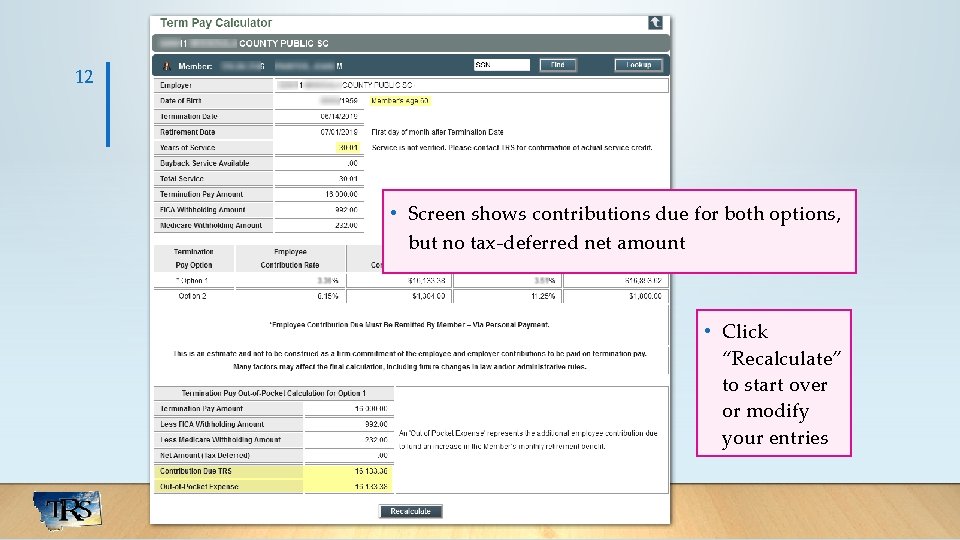This screenshot has height=540, width=960.
Task: Click the Employee Contribution Rate column header
Action: [290, 258]
